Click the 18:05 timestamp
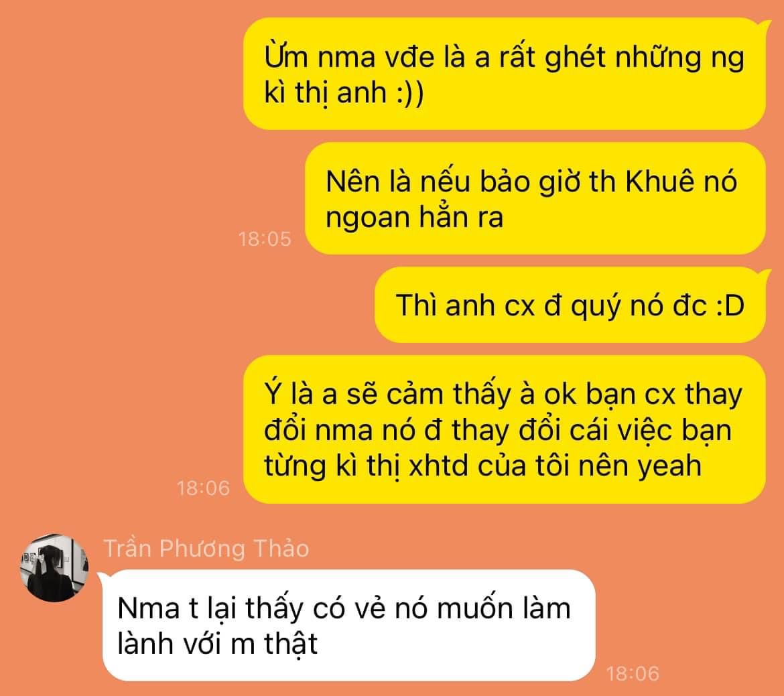 265,239
